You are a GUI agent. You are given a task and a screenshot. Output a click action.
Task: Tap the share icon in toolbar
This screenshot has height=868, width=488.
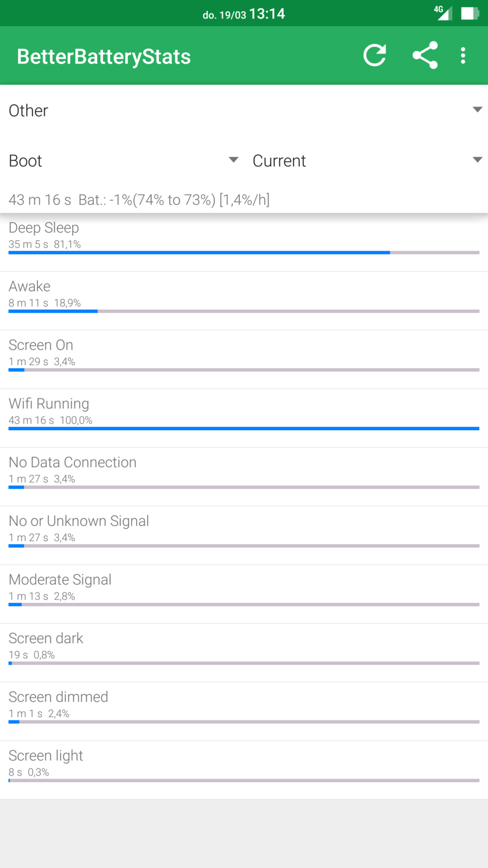point(425,55)
